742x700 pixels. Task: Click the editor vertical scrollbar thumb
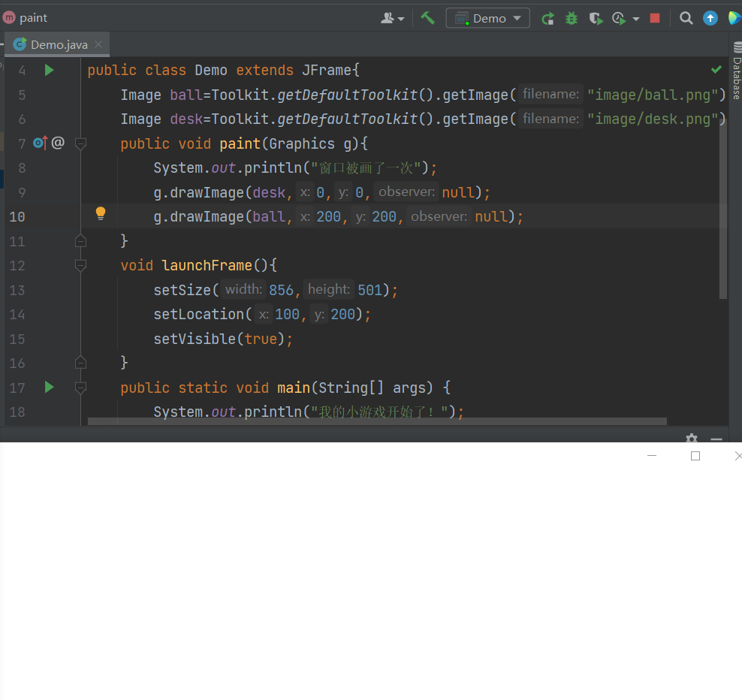(722, 208)
